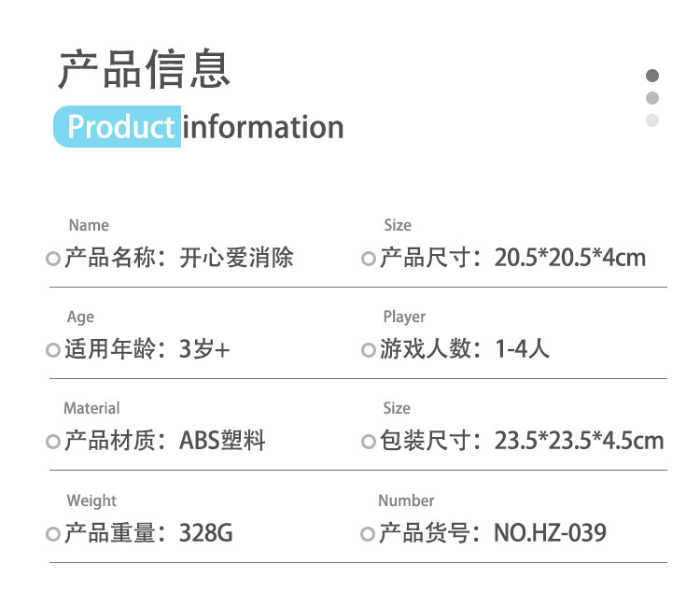Click the Weight label
The image size is (700, 592).
(91, 500)
